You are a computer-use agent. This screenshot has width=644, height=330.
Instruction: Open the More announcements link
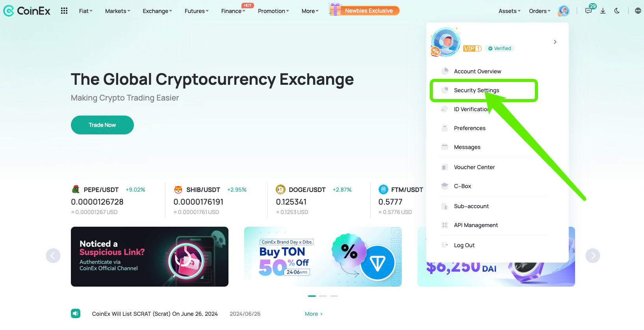point(314,314)
